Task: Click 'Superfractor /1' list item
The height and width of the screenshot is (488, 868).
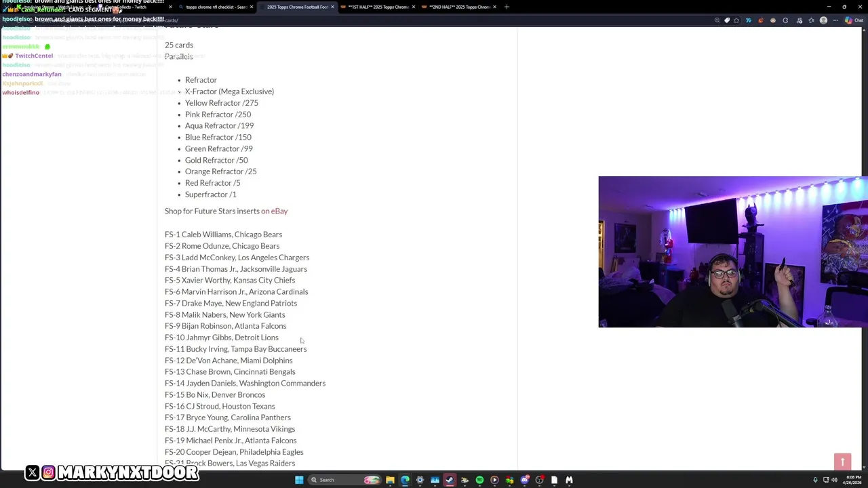Action: pos(210,195)
